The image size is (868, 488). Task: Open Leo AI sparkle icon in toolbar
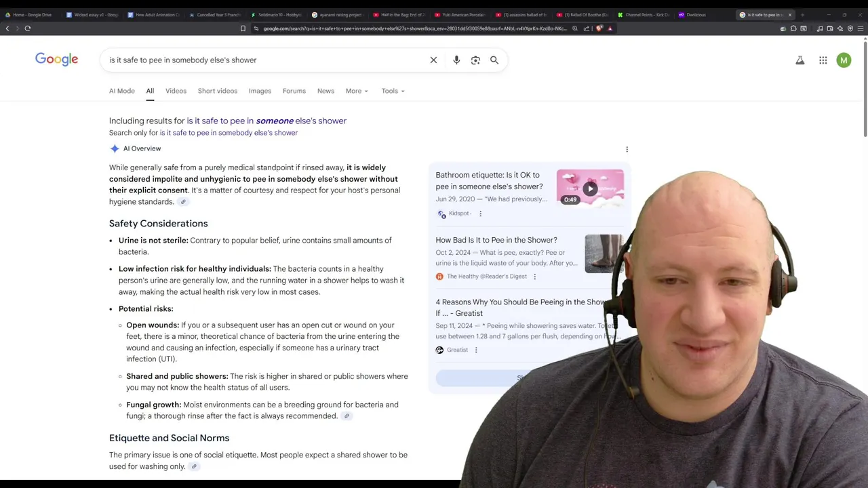pos(840,28)
